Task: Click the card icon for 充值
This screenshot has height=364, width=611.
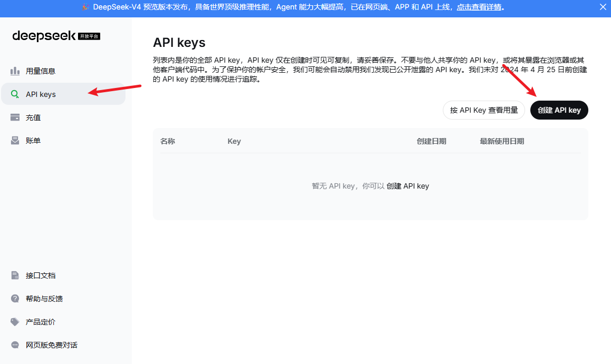Action: pyautogui.click(x=15, y=117)
